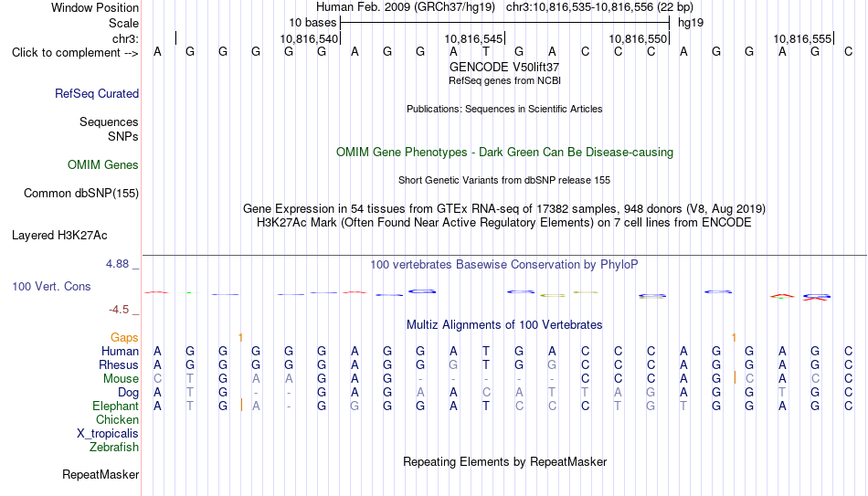Click the Sequences track label
The image size is (868, 496).
(109, 121)
